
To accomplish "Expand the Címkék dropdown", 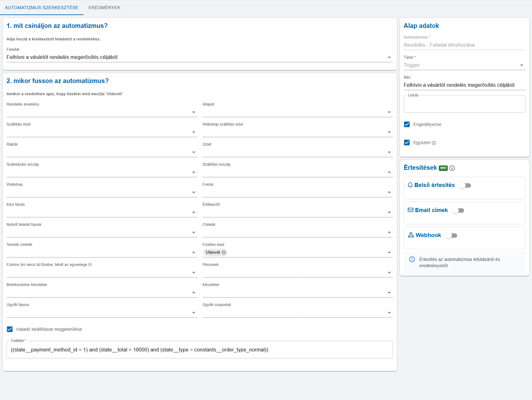I will coord(298,232).
